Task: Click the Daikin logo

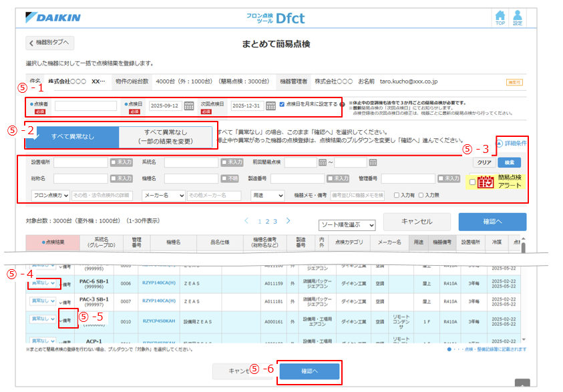Action: coord(53,17)
